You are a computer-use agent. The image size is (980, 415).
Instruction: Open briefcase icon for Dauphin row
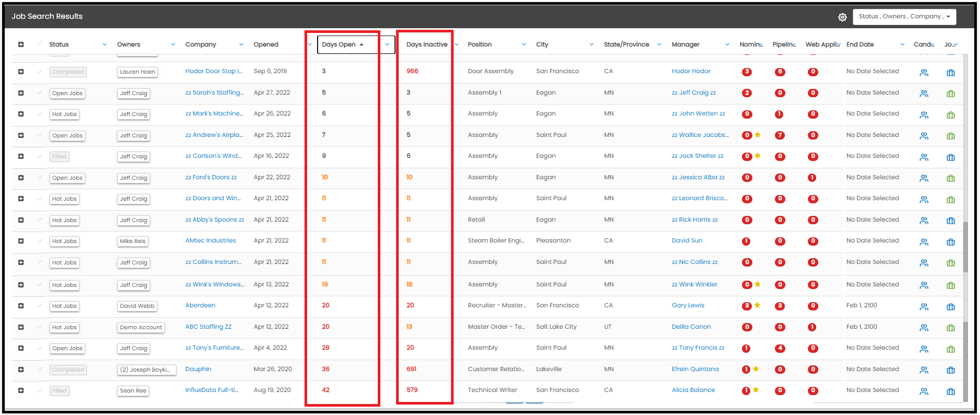pyautogui.click(x=951, y=370)
